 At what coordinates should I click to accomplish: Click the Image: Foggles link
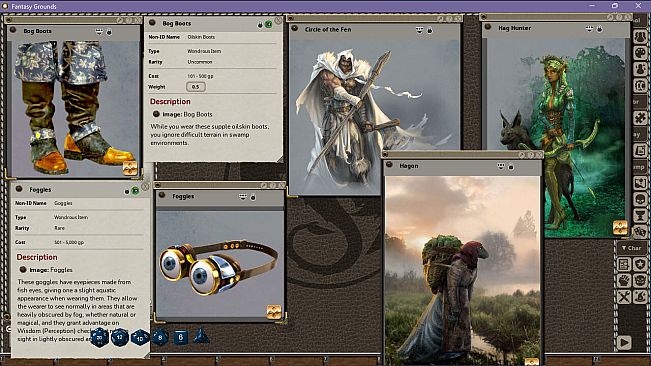(x=51, y=270)
